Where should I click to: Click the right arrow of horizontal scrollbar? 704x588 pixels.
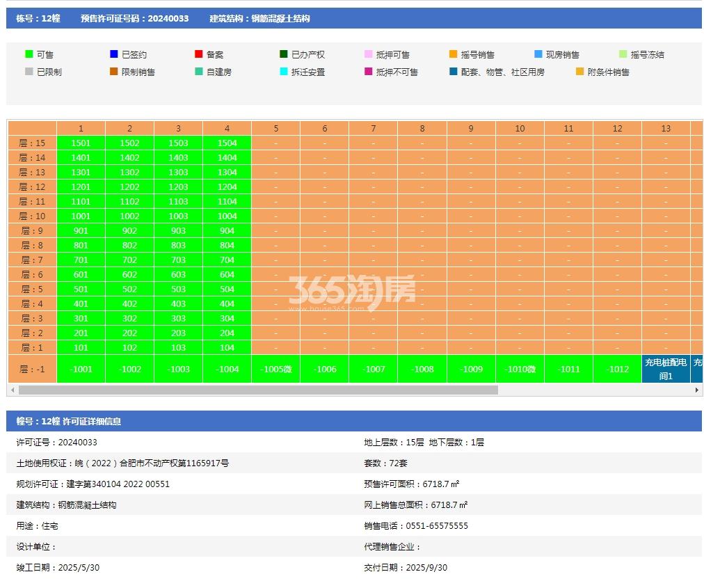click(x=696, y=390)
